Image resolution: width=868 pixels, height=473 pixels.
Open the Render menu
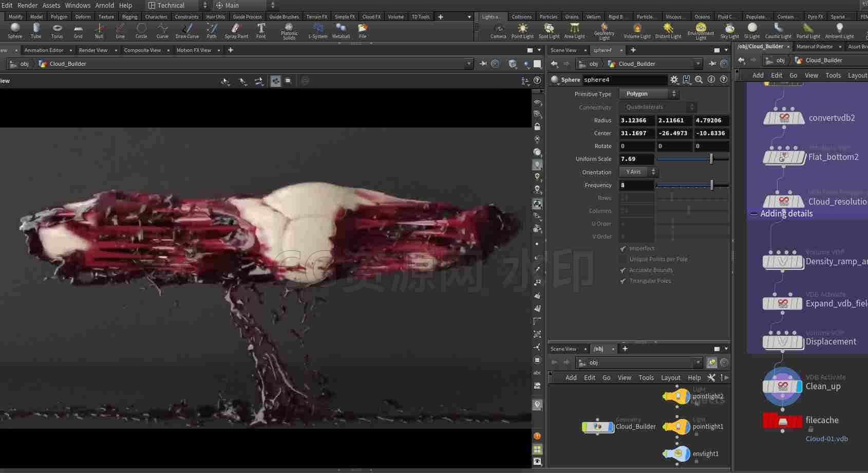tap(27, 5)
